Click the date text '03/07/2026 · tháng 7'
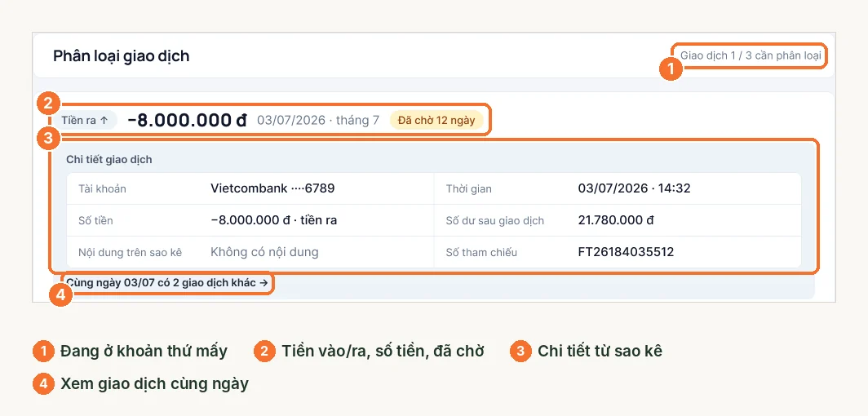868x416 pixels. pyautogui.click(x=318, y=120)
